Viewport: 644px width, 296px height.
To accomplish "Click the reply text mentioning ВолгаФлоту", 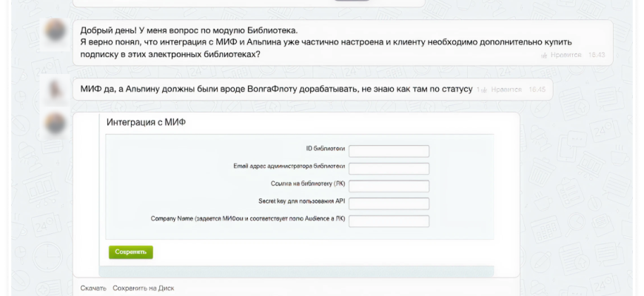I will (275, 89).
